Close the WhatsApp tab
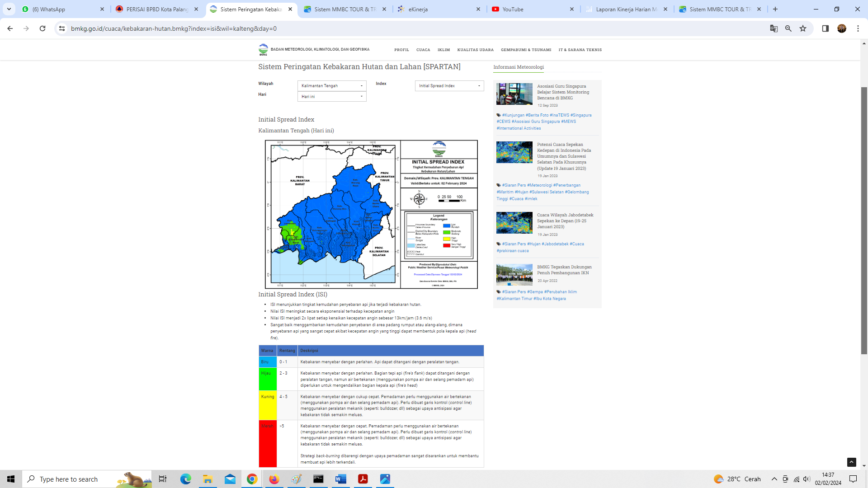This screenshot has height=488, width=868. click(102, 9)
